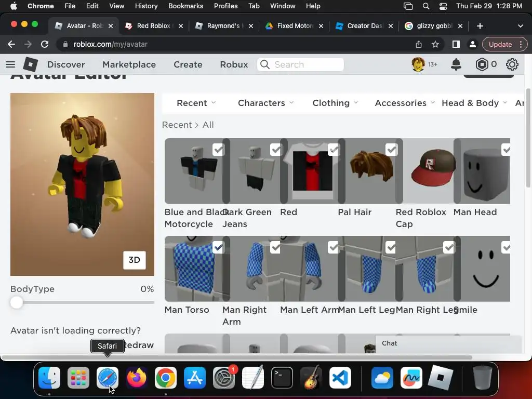
Task: Uncheck the Dark Green Jeans item
Action: 276,150
